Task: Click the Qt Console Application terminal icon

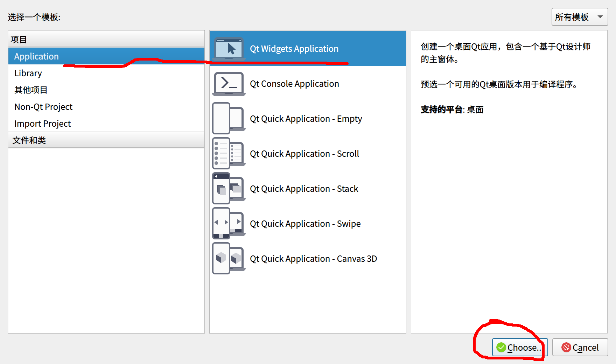Action: [228, 84]
